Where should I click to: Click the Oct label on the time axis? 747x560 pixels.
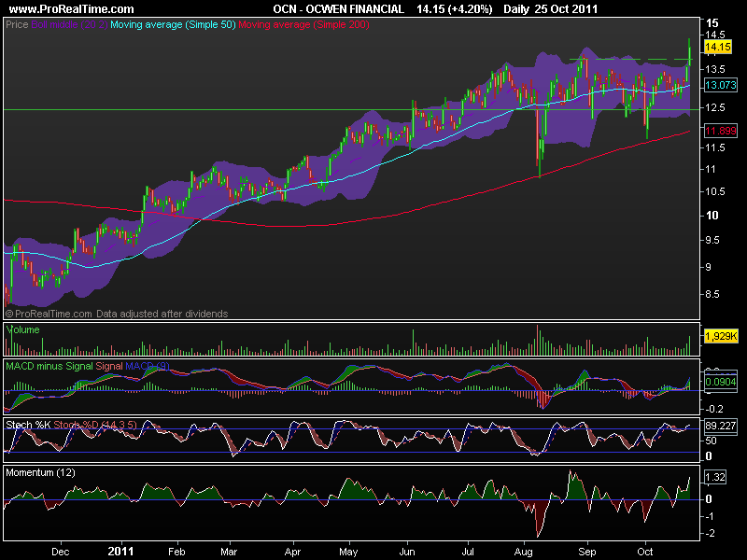coord(645,552)
